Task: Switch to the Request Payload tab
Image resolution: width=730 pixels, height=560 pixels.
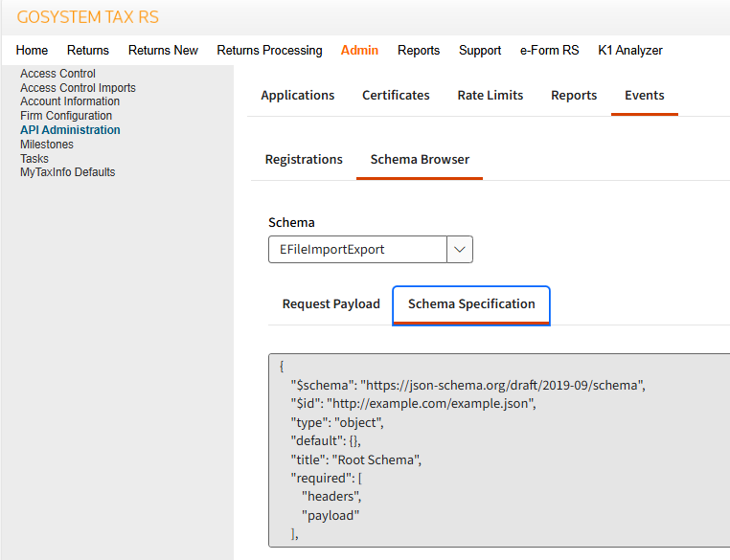Action: [331, 304]
